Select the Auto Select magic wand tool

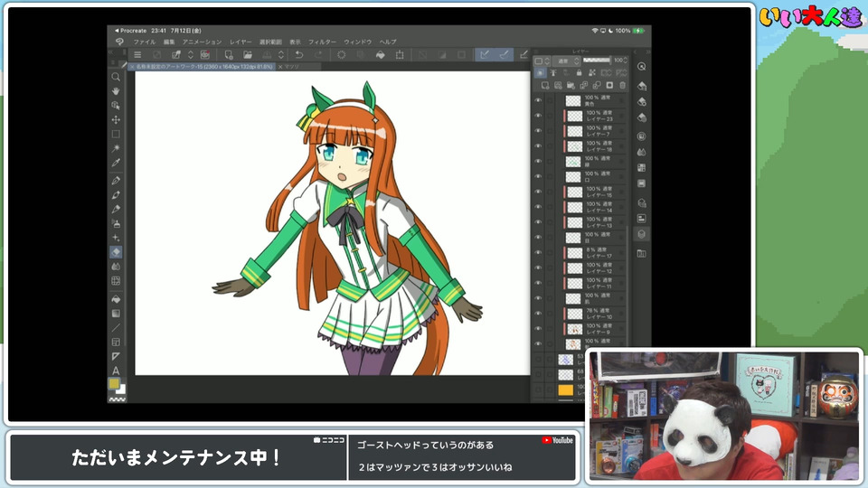click(x=116, y=148)
